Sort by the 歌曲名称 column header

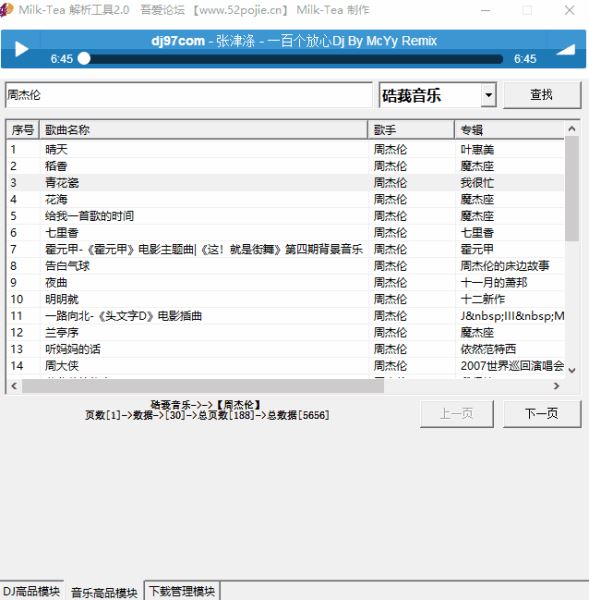pos(203,130)
